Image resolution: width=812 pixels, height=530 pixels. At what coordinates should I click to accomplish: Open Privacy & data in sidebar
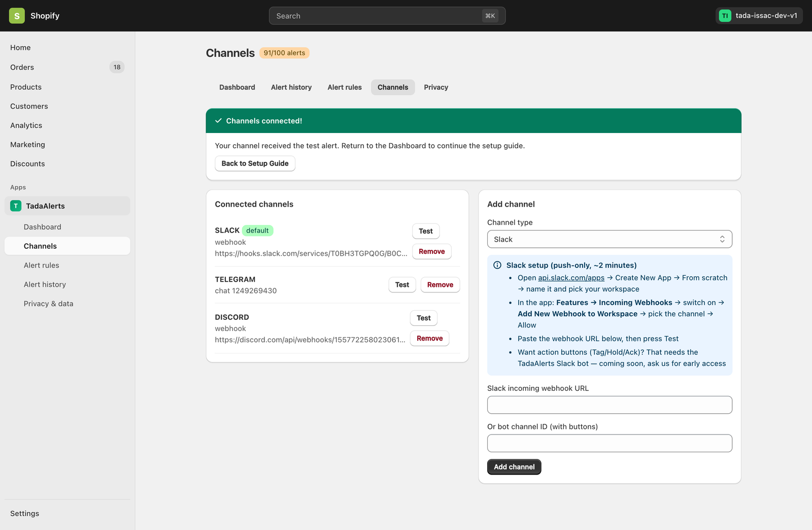[67, 304]
